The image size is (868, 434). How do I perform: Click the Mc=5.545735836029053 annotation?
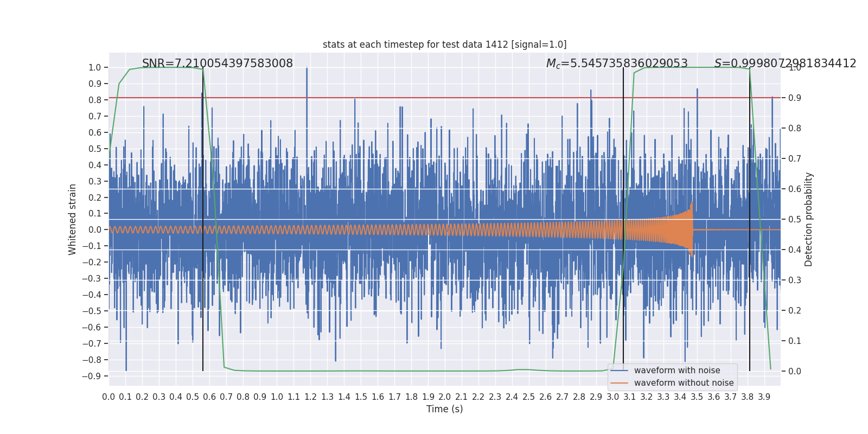coord(617,63)
